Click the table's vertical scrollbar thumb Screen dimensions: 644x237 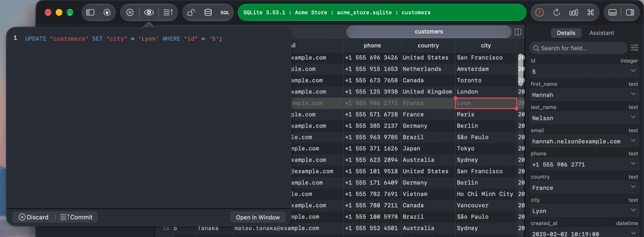point(521,70)
